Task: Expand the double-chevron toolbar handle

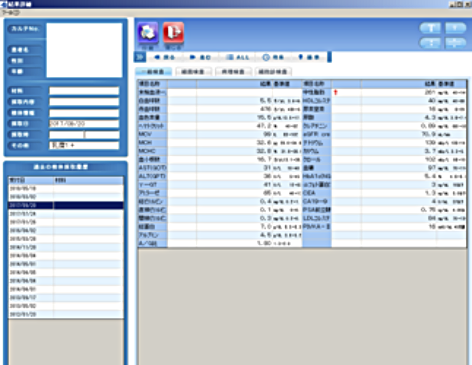Action: point(140,57)
